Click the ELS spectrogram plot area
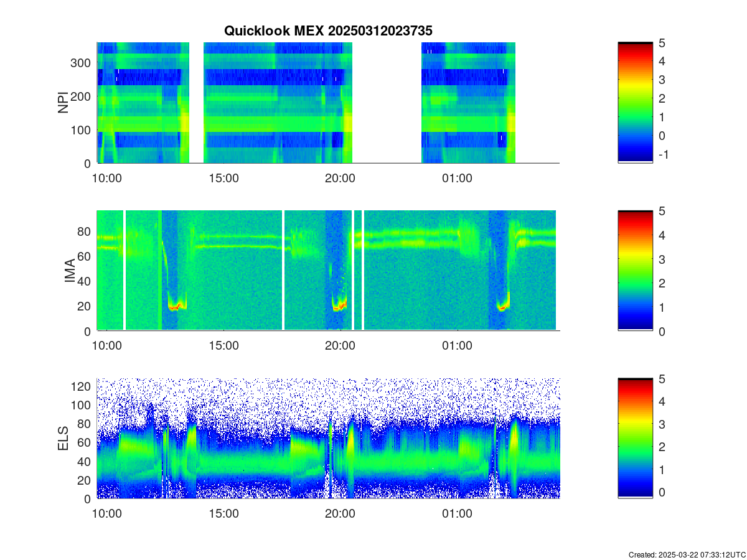 coord(328,438)
